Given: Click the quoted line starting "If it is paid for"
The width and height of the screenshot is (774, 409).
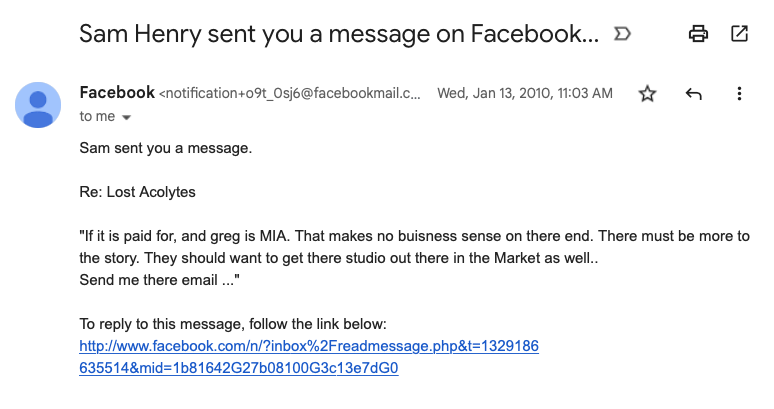Looking at the screenshot, I should pos(415,236).
